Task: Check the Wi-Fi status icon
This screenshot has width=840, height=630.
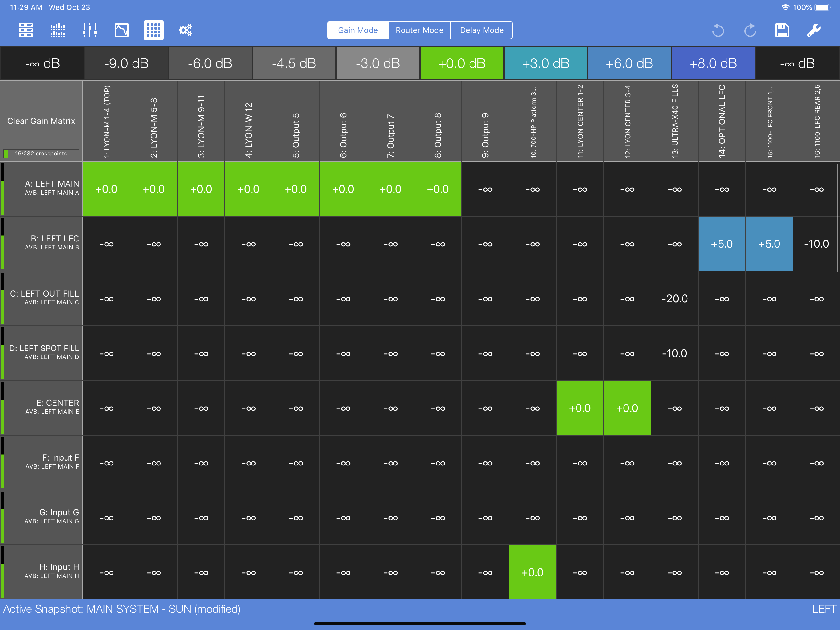Action: point(785,7)
